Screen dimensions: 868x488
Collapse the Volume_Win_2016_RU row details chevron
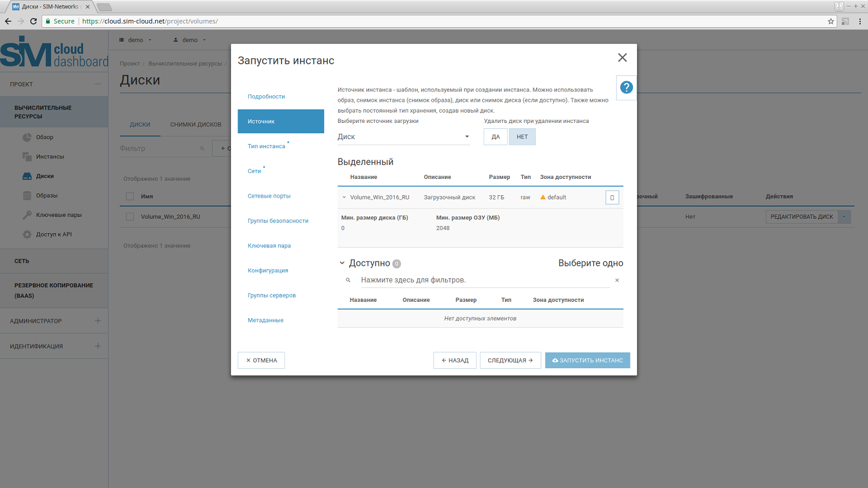[x=344, y=198]
